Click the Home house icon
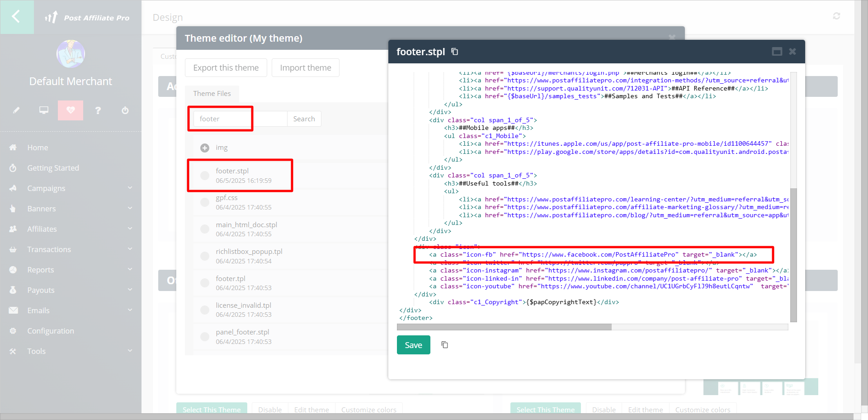This screenshot has height=420, width=868. [13, 148]
